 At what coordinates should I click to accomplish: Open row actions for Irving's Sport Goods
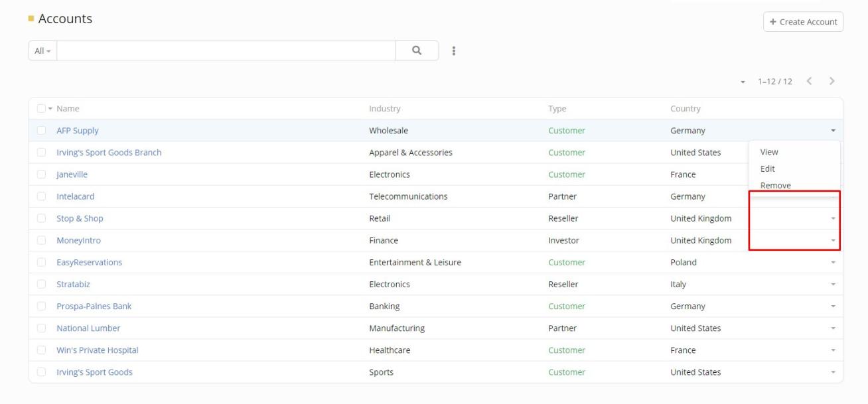[x=833, y=372]
